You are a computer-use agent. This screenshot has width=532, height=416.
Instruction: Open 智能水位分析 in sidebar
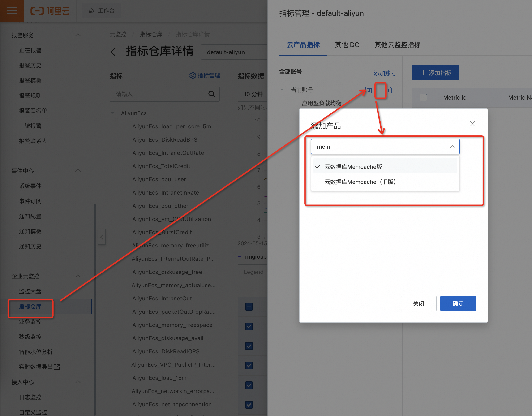click(x=36, y=351)
